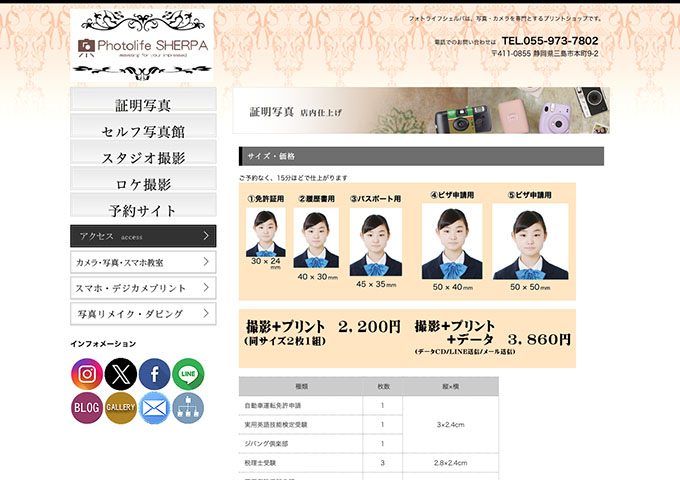Select 証明写真 in the side menu
This screenshot has width=680, height=480.
[143, 104]
